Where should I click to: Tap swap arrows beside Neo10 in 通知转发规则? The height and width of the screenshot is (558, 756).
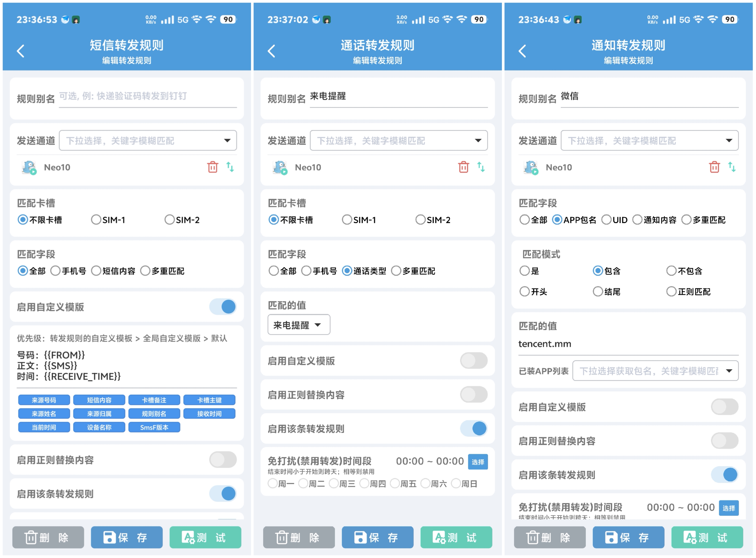click(732, 167)
